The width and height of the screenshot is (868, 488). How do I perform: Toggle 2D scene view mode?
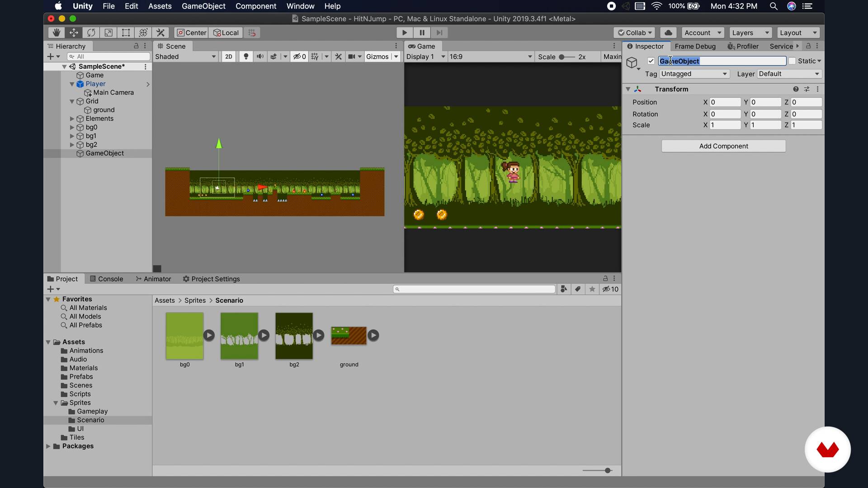pyautogui.click(x=229, y=56)
